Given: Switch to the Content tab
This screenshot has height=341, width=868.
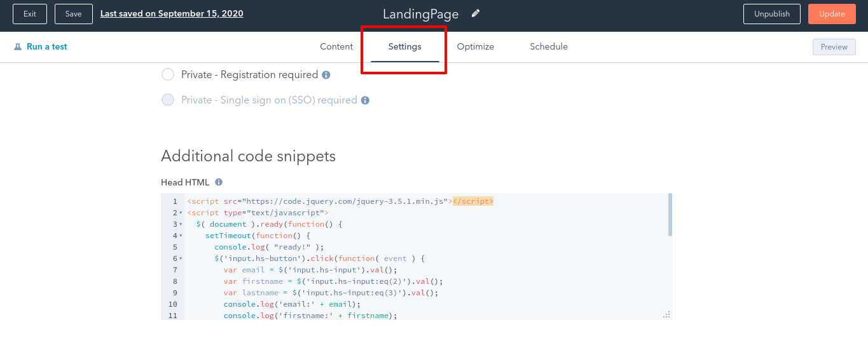Looking at the screenshot, I should click(336, 47).
